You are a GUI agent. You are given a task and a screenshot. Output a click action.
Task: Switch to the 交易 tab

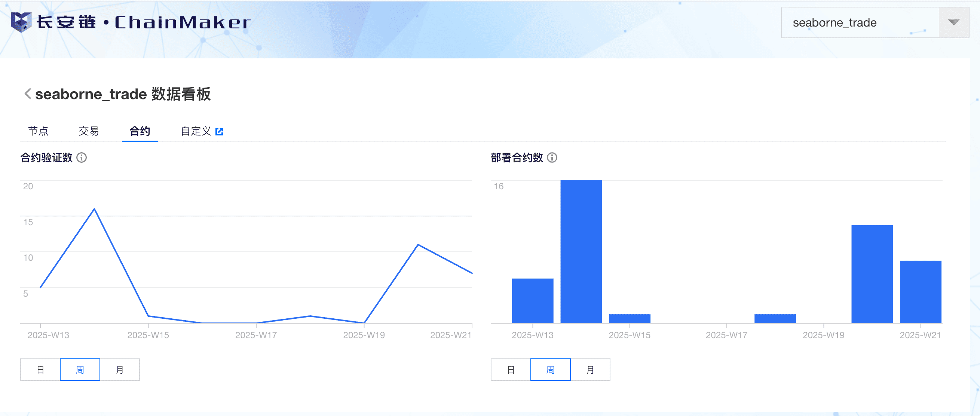[89, 131]
